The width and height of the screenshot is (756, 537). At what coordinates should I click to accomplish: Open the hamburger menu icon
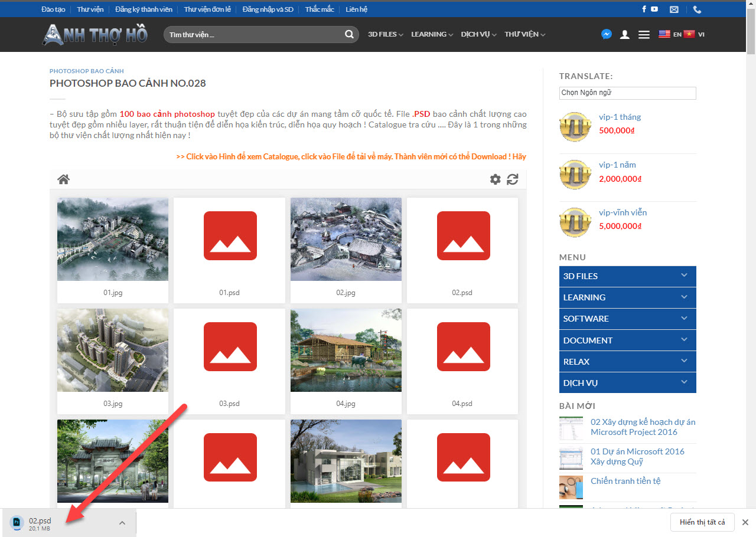click(644, 35)
